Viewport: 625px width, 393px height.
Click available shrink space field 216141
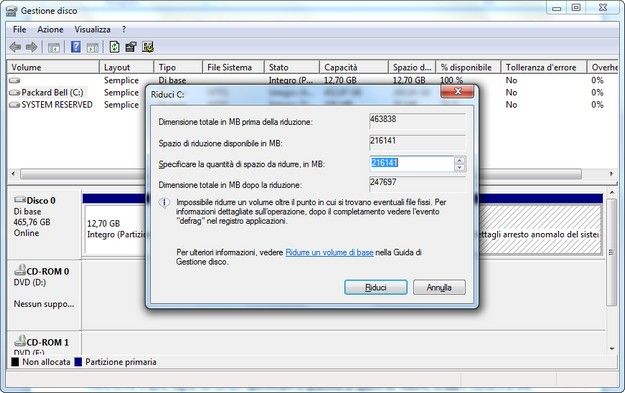417,142
